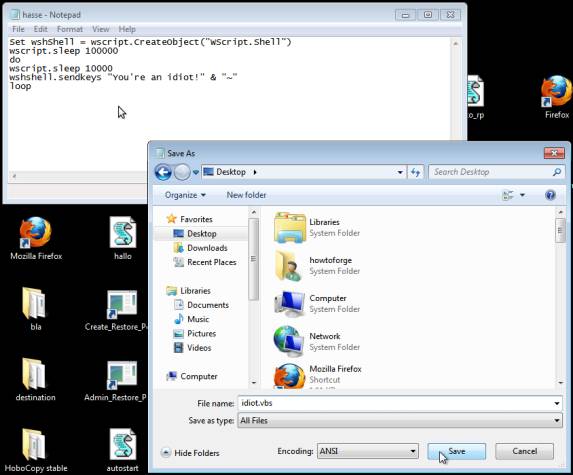Close the Save As dialog
Viewport: 573px width, 475px height.
click(x=554, y=153)
